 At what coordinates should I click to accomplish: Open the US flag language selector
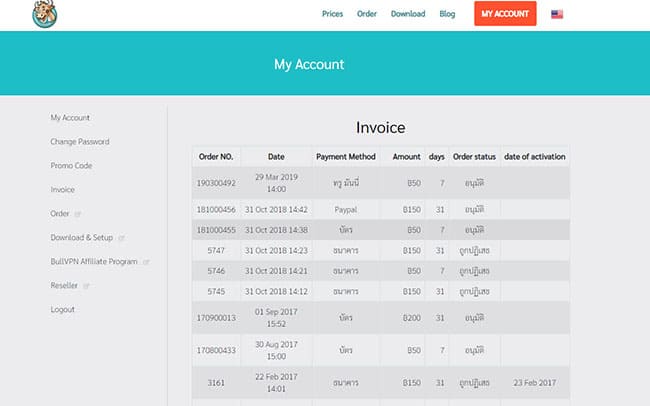[557, 14]
